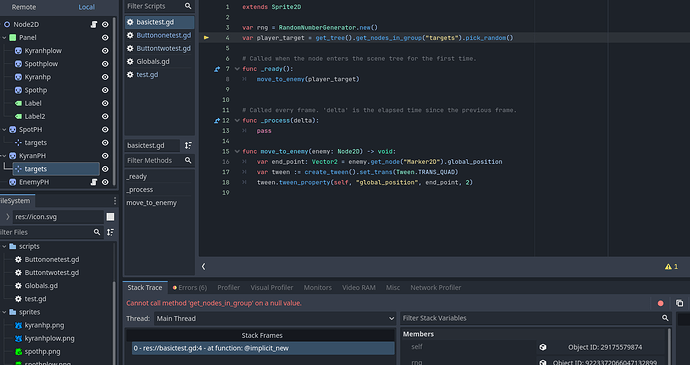This screenshot has width=690, height=365.
Task: Open the Visual Profiler tab
Action: (x=272, y=288)
